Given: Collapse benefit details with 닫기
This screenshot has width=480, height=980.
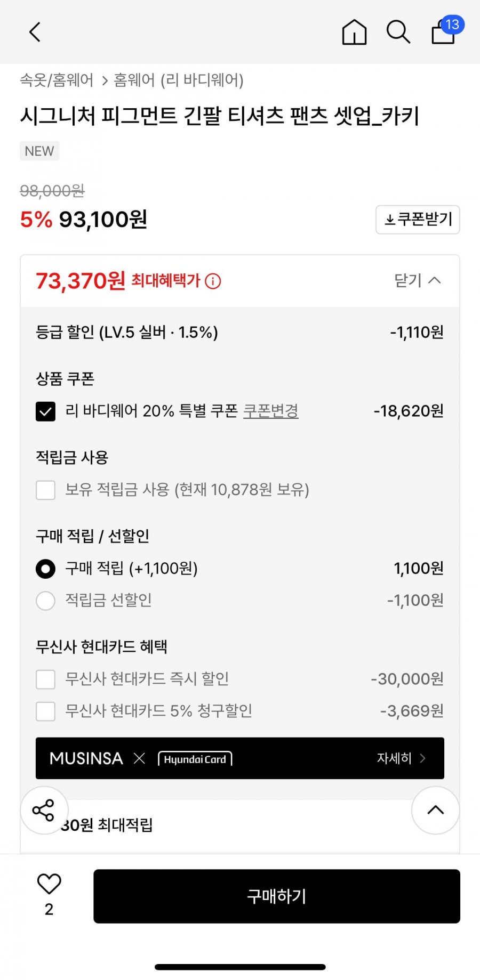Looking at the screenshot, I should (x=417, y=280).
